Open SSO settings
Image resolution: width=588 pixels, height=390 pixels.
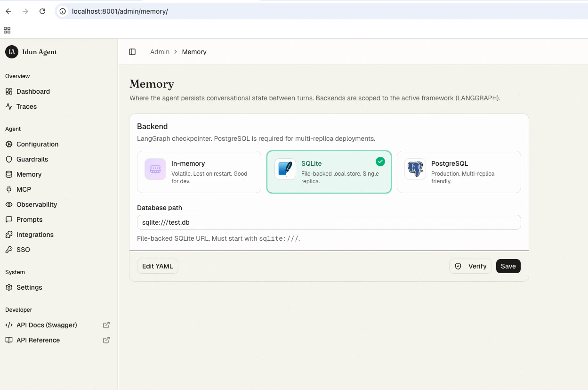click(23, 250)
